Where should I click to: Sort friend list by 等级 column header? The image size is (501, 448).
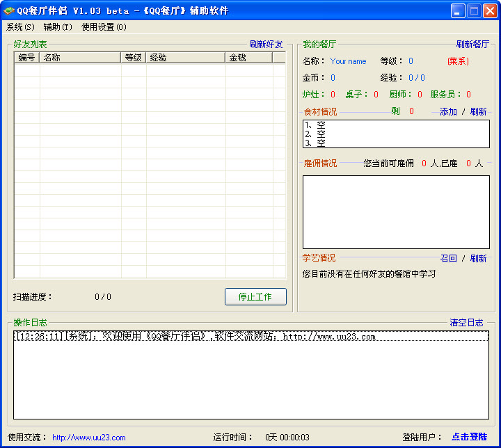click(133, 58)
